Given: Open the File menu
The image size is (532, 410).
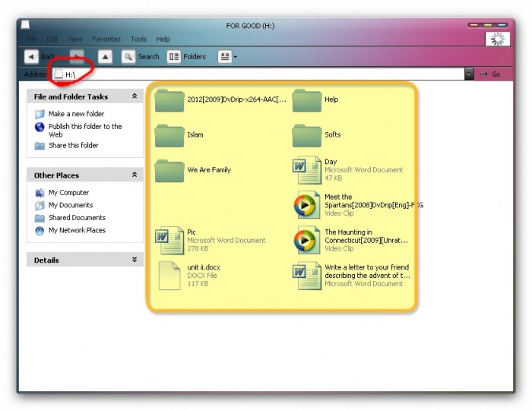Looking at the screenshot, I should click(x=32, y=39).
